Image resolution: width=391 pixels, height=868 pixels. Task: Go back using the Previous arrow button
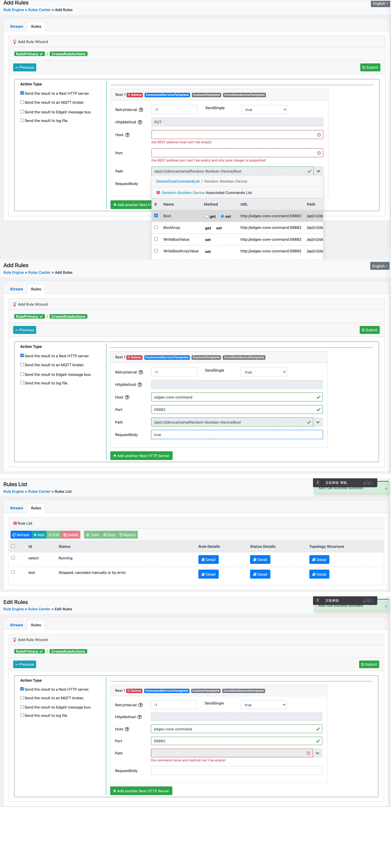pos(24,67)
